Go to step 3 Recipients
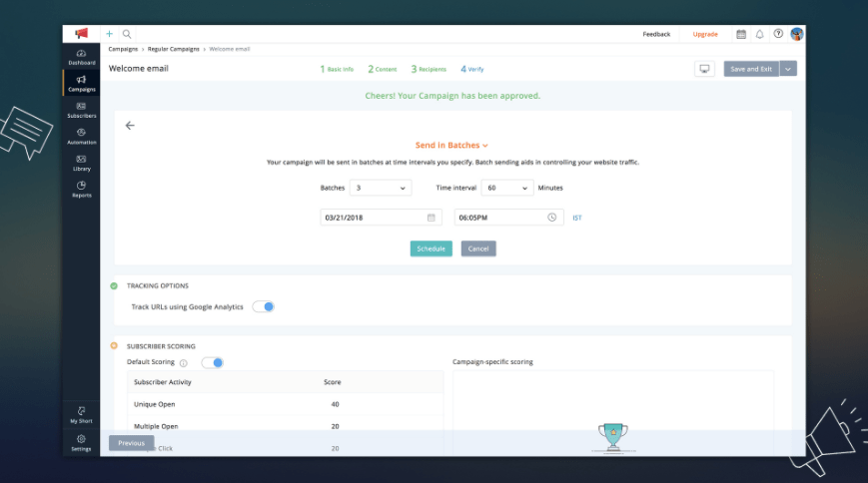 pos(429,69)
